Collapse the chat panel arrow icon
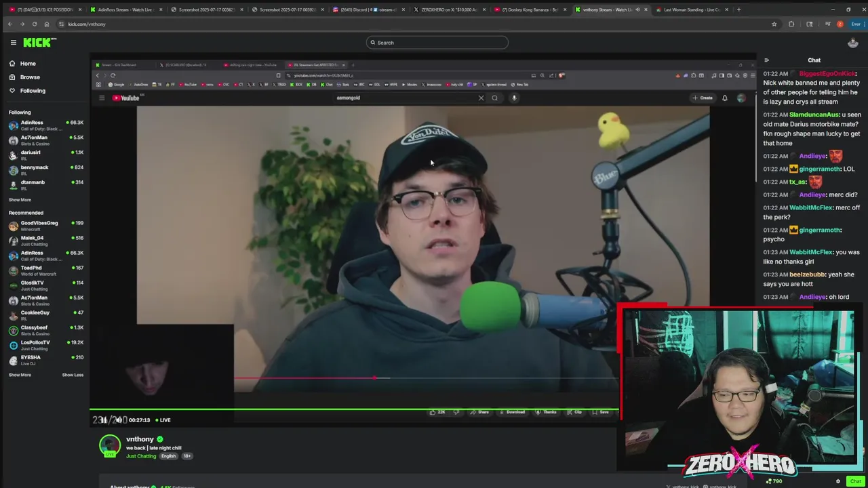Screen dimensions: 868x488 (x=766, y=60)
